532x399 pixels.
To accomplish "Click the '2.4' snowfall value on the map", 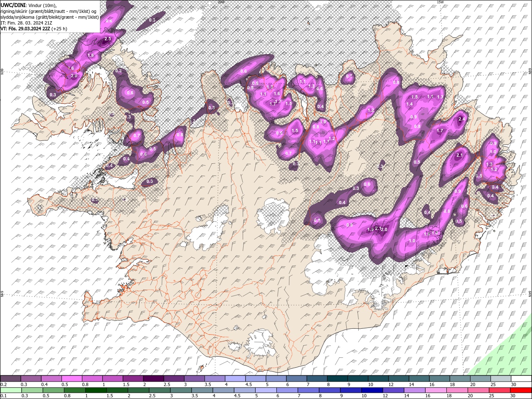I will (x=461, y=119).
